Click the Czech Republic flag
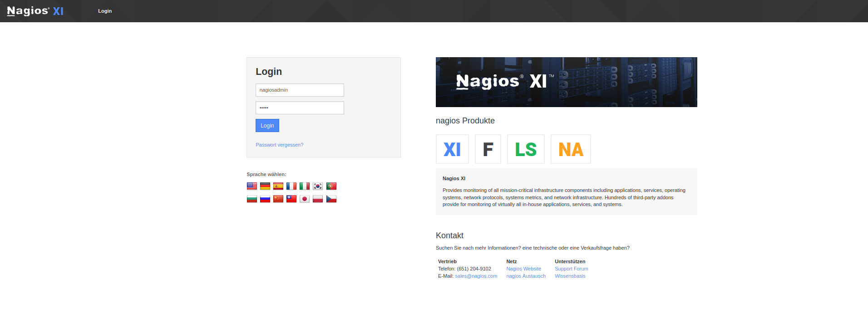Viewport: 868px width, 334px height. pyautogui.click(x=331, y=199)
